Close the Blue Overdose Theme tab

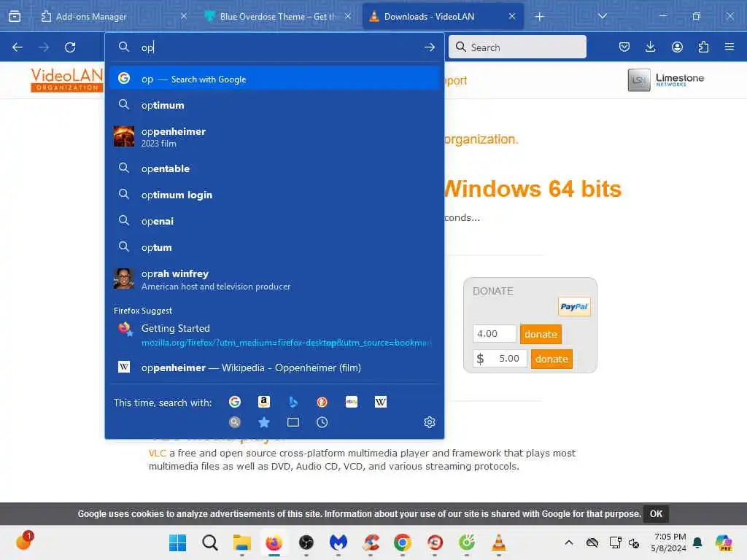pos(348,16)
